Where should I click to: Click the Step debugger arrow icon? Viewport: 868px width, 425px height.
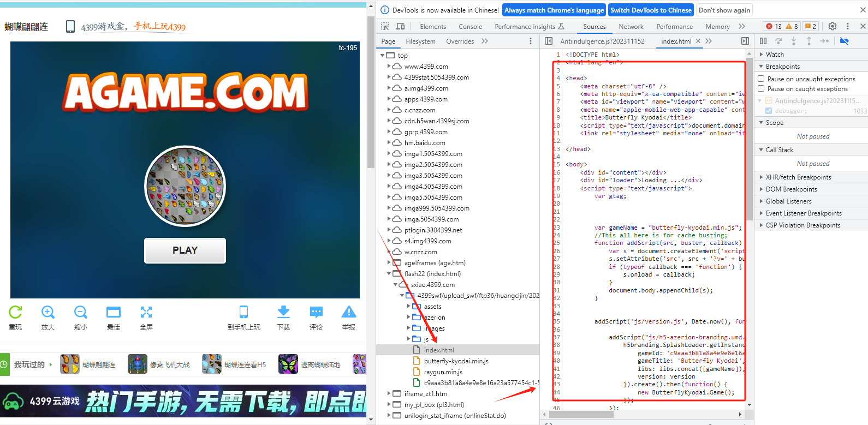tap(824, 41)
